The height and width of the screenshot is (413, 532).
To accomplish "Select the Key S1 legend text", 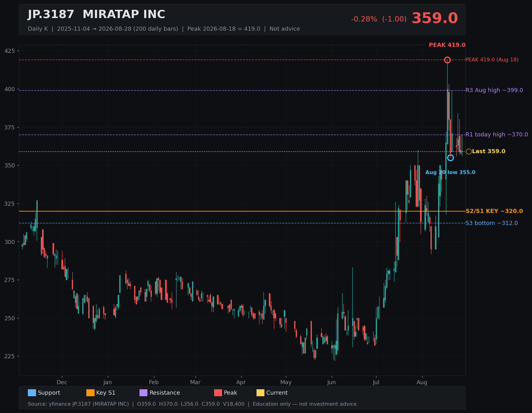I will [x=106, y=393].
